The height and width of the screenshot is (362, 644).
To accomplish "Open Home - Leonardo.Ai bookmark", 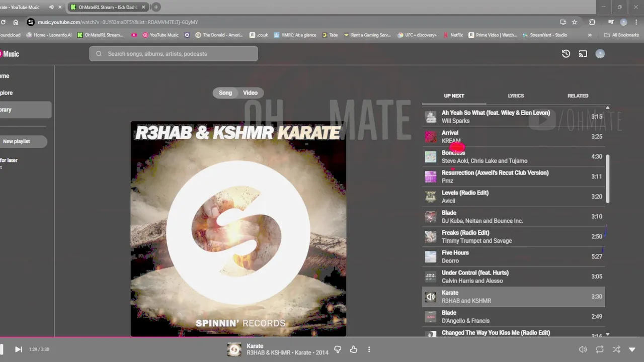I will [48, 35].
